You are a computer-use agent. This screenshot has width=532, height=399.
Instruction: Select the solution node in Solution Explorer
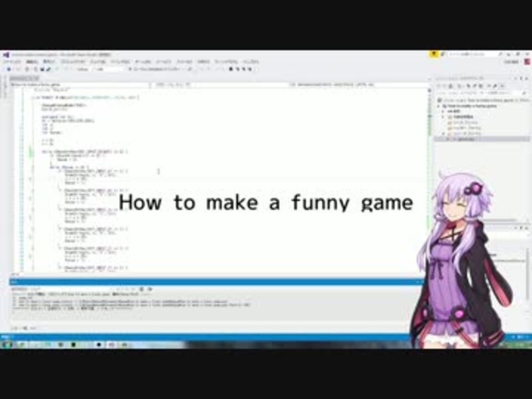click(483, 100)
